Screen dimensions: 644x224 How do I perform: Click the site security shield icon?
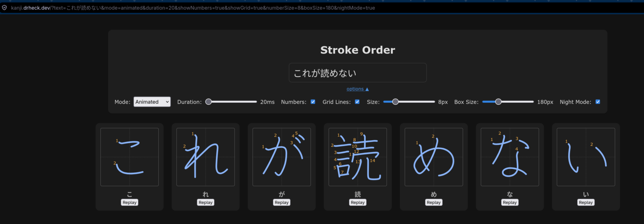coord(5,8)
